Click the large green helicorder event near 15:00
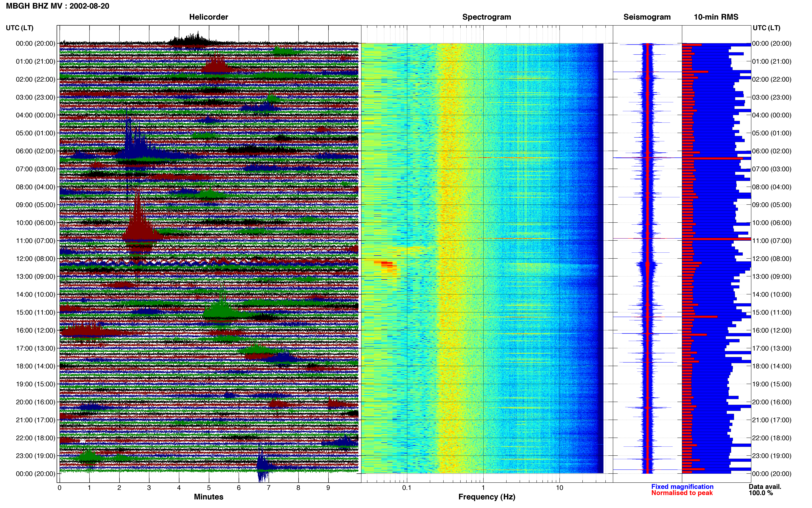This screenshot has width=812, height=508. pos(222,307)
